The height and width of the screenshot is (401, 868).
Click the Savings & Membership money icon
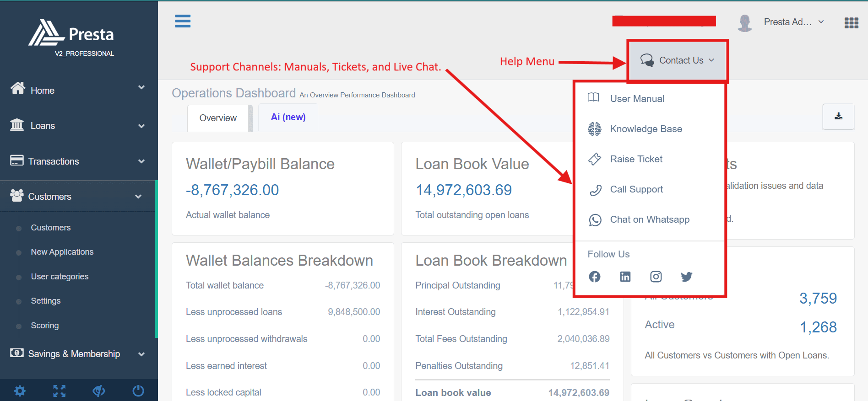click(17, 353)
